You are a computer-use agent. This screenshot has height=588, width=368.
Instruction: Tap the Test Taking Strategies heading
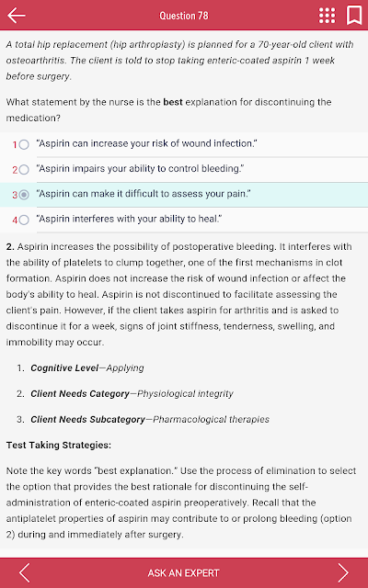tap(59, 445)
